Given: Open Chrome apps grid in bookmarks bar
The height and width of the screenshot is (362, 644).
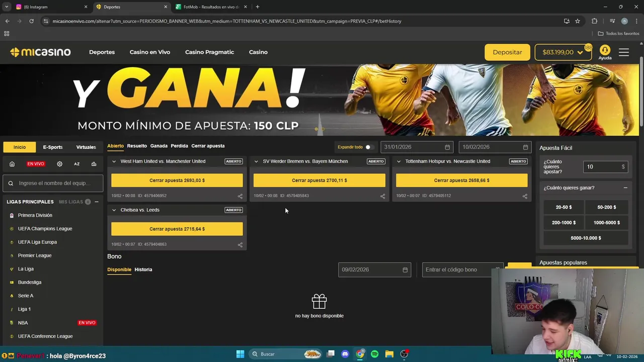Looking at the screenshot, I should [x=7, y=34].
